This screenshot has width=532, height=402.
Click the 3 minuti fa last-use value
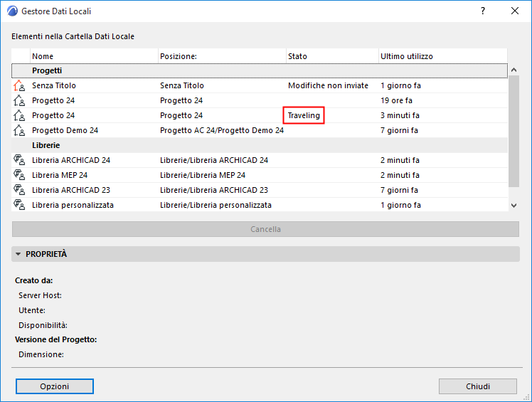(400, 115)
